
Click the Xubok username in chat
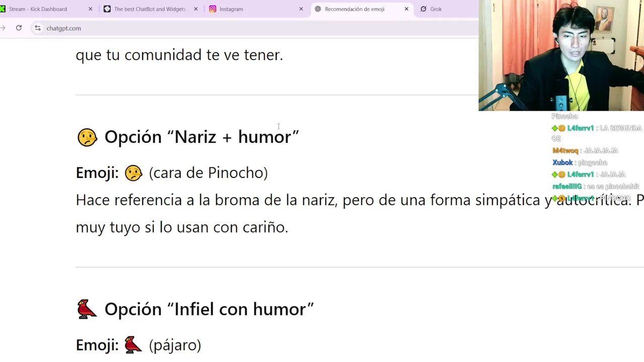point(562,162)
